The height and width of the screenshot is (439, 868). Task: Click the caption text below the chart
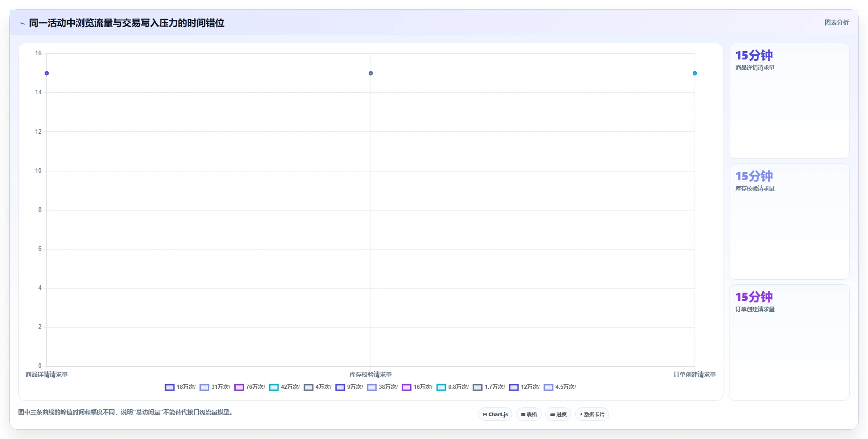tap(126, 413)
